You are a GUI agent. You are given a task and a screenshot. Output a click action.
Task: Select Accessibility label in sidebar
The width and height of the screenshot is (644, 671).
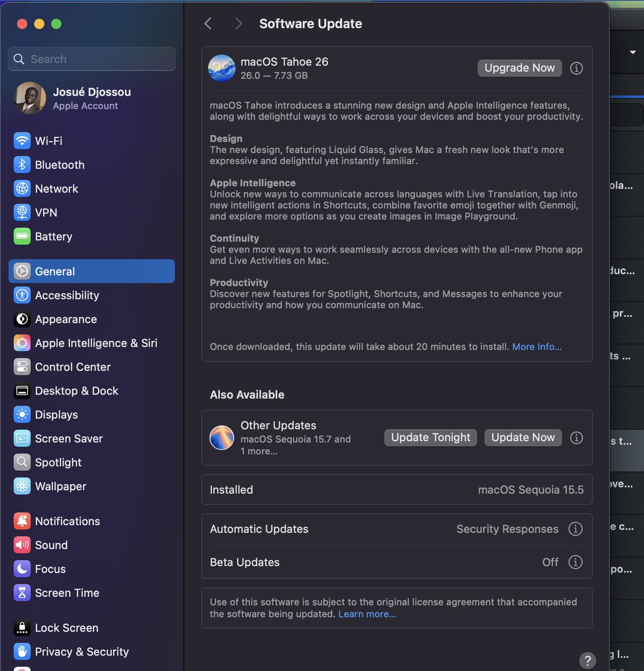(67, 295)
